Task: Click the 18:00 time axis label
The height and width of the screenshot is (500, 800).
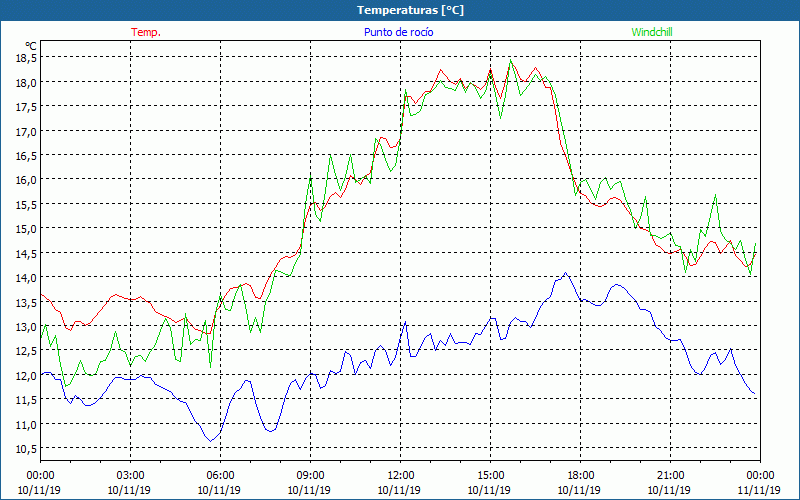Action: (580, 476)
